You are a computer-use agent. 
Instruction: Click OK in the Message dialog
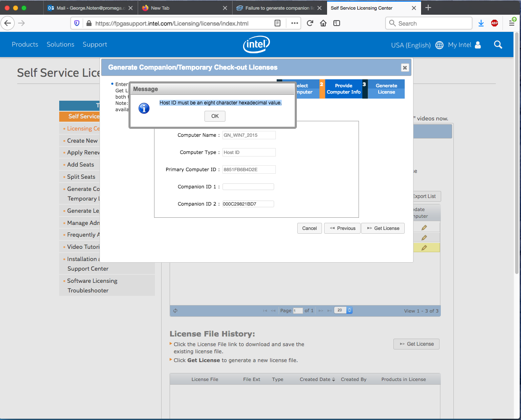coord(215,116)
